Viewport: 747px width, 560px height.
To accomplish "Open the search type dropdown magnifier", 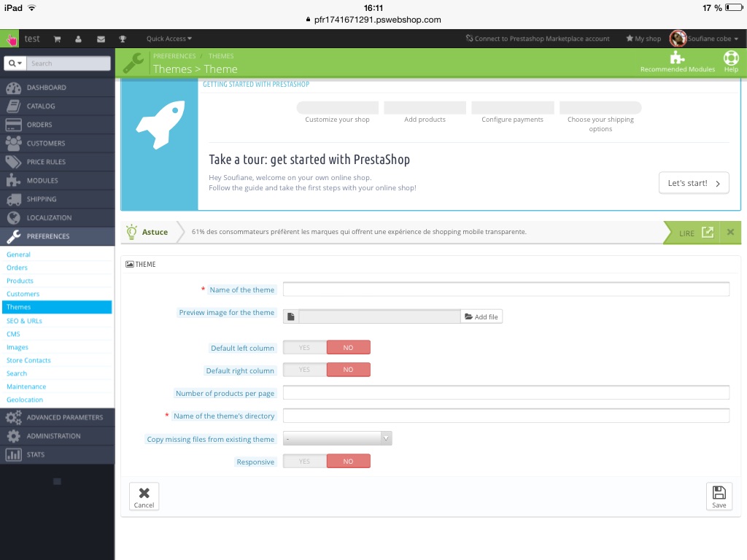I will point(15,63).
